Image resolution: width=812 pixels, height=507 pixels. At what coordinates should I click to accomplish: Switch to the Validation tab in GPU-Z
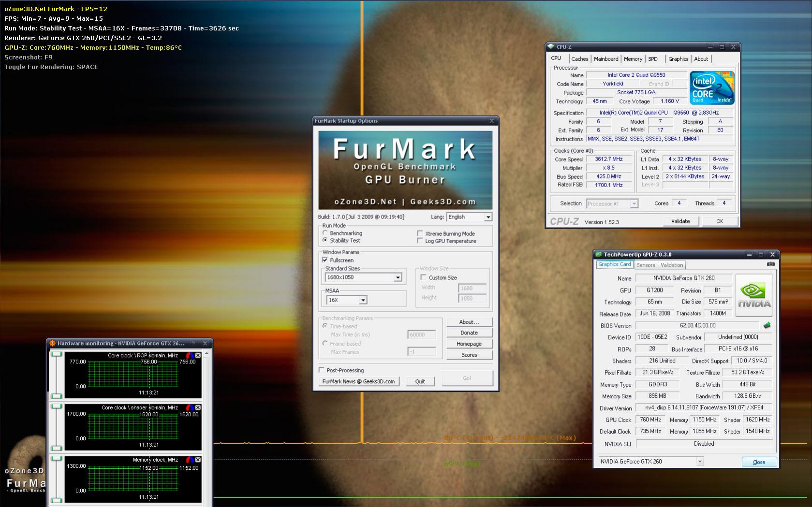[x=672, y=265]
